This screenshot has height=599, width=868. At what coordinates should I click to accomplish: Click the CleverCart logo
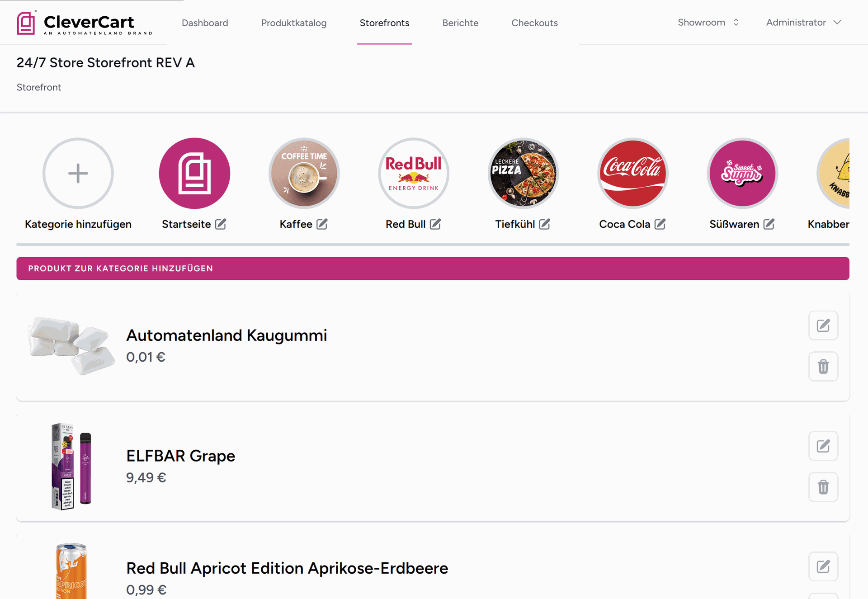[85, 23]
